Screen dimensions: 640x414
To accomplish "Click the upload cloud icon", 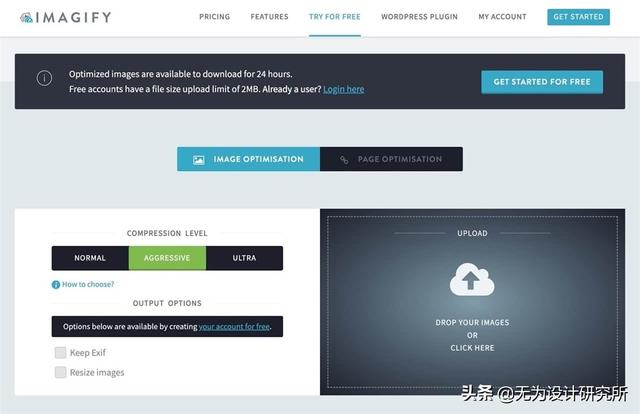I will tap(472, 280).
